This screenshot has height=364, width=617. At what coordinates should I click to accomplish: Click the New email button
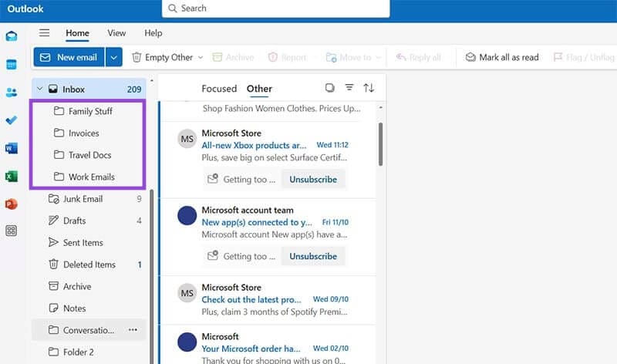point(69,57)
